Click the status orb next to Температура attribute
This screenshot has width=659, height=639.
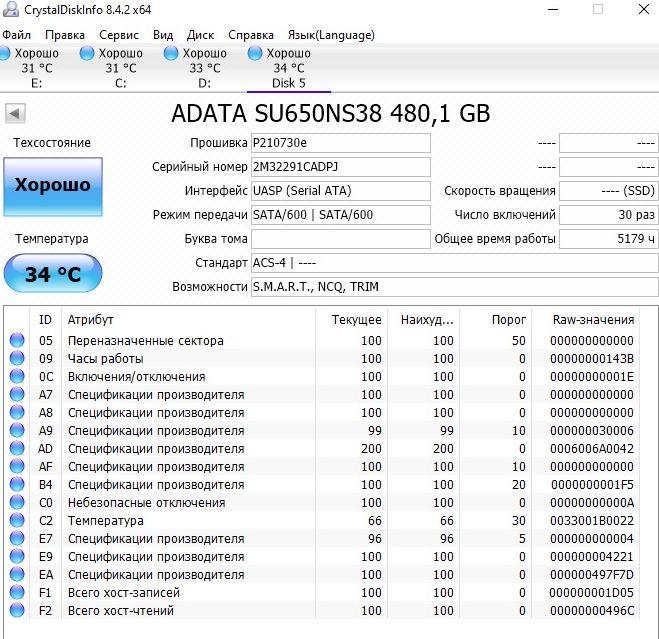[x=17, y=521]
